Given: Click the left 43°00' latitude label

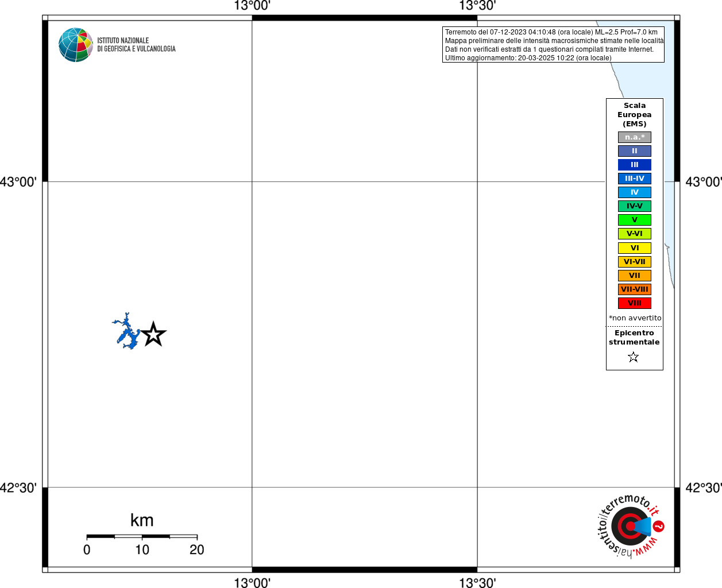Looking at the screenshot, I should (18, 182).
